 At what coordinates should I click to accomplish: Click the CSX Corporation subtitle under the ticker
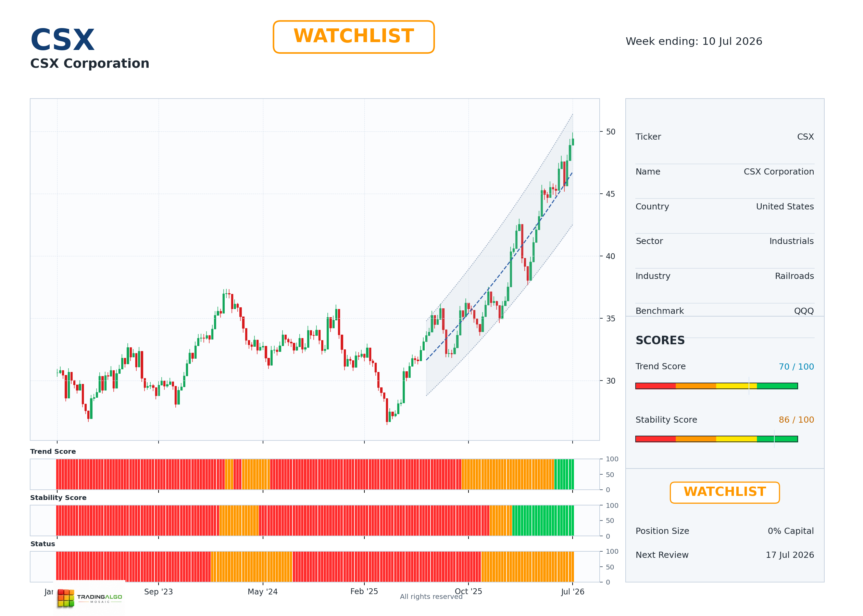pyautogui.click(x=90, y=63)
